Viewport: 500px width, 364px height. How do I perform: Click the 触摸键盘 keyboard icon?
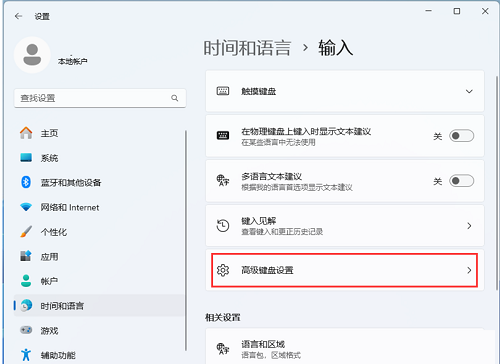pyautogui.click(x=223, y=91)
